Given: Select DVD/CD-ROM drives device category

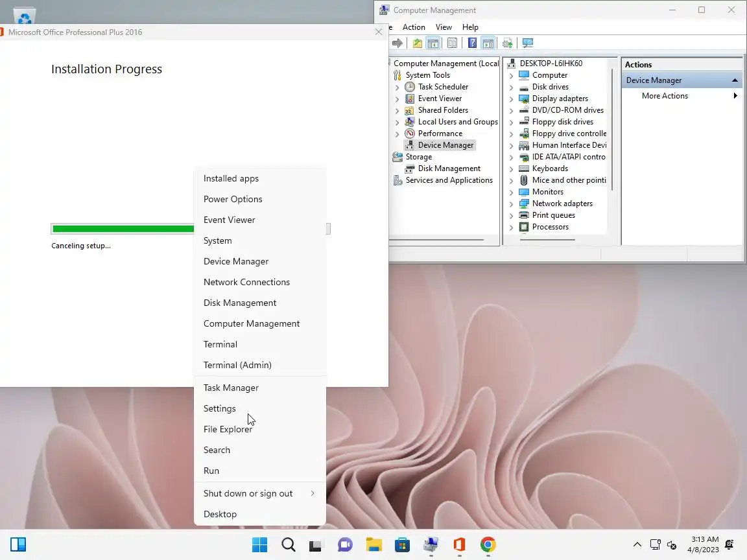Looking at the screenshot, I should point(568,110).
